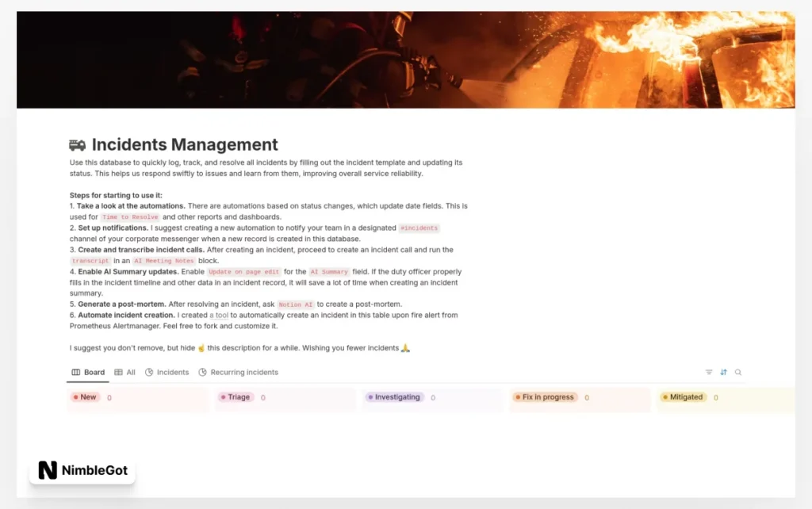Click the 'AI Summary' inline code

pos(329,271)
